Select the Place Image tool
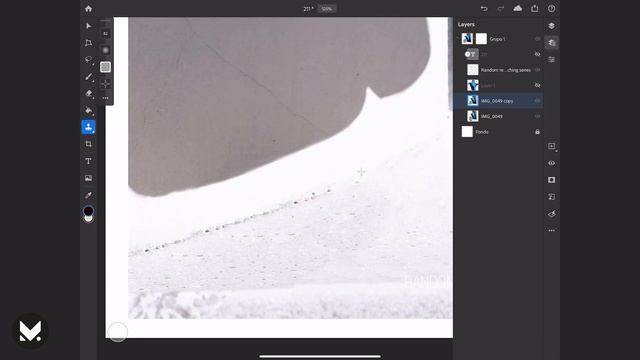This screenshot has height=360, width=640. [89, 178]
